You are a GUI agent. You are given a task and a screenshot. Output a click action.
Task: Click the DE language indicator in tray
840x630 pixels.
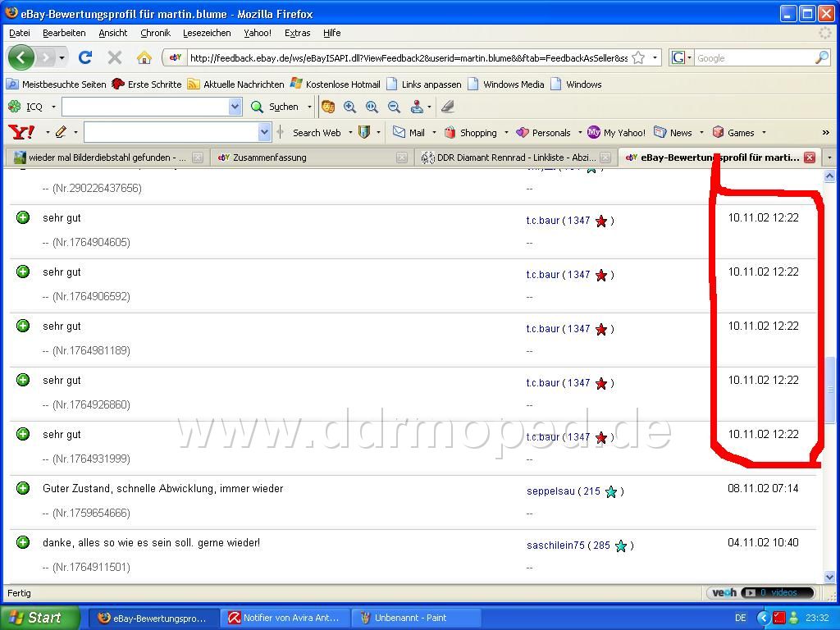coord(741,618)
